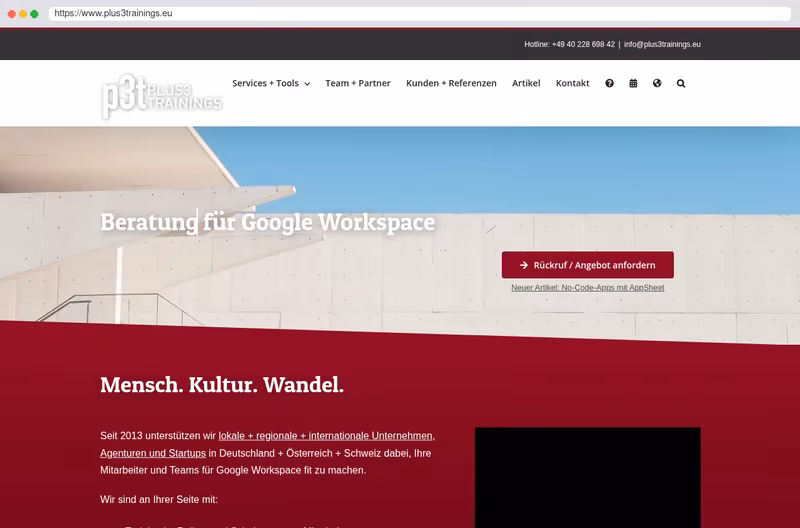Screen dimensions: 800x528
Task: Open the search magnifier icon
Action: [x=681, y=83]
